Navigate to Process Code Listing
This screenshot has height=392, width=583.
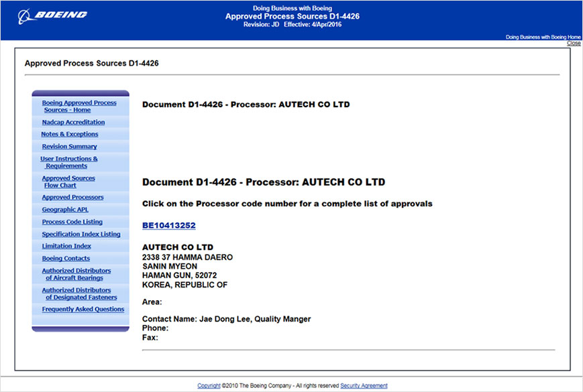tap(72, 222)
